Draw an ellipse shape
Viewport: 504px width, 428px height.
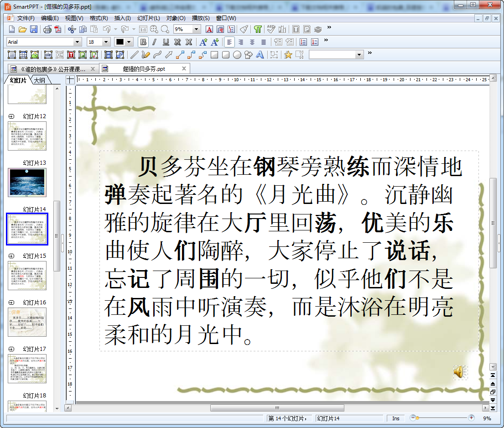click(237, 55)
